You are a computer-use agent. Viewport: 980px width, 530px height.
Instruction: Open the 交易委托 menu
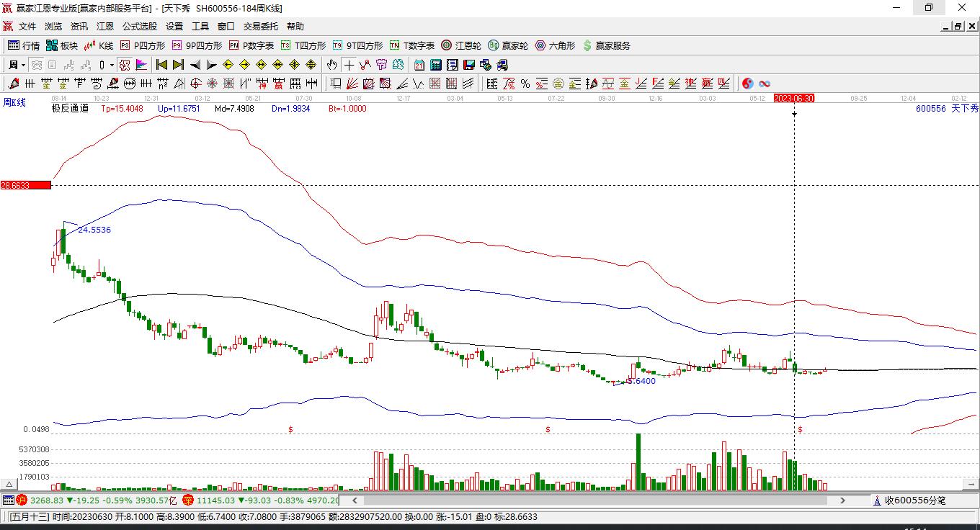[x=260, y=27]
